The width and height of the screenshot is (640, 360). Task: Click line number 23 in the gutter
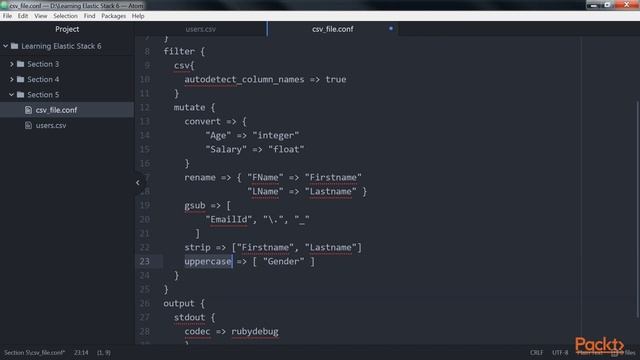(144, 261)
